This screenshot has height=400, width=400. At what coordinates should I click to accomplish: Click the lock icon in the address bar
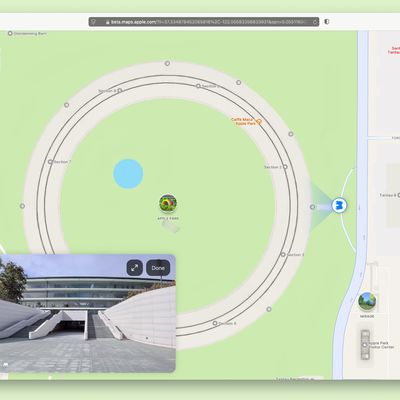coord(107,22)
